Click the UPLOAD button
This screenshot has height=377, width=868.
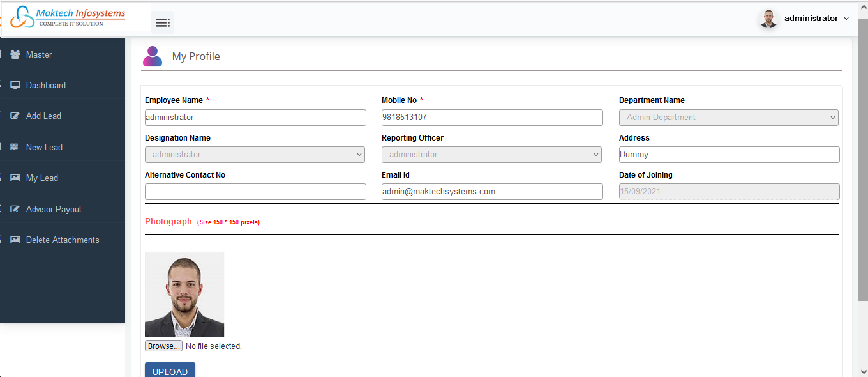[x=170, y=371]
